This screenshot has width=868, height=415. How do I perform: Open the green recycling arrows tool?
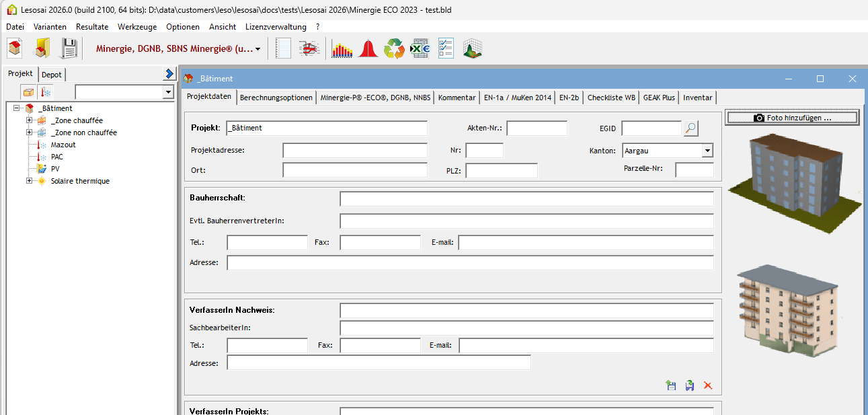click(394, 49)
